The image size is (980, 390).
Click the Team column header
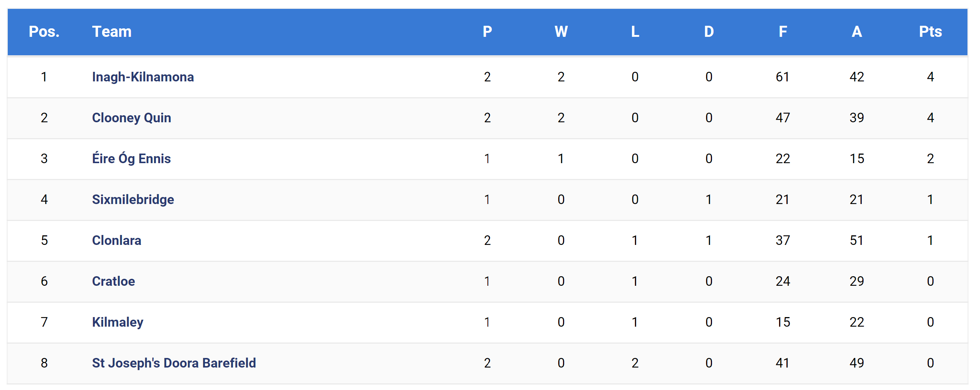click(111, 32)
